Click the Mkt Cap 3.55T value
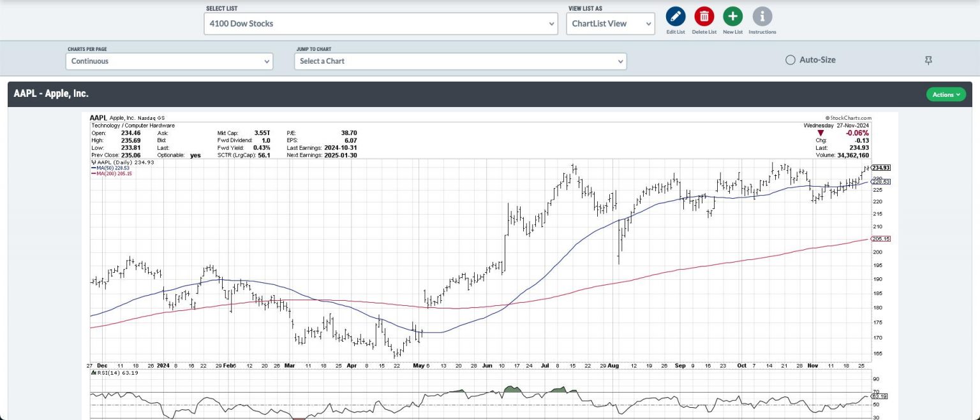980x420 pixels. pos(262,133)
